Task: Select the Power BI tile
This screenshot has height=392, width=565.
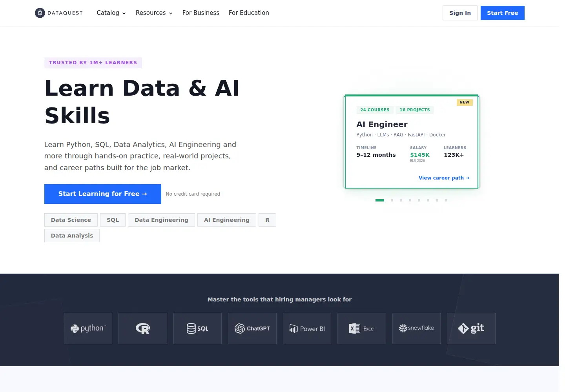Action: 307,328
